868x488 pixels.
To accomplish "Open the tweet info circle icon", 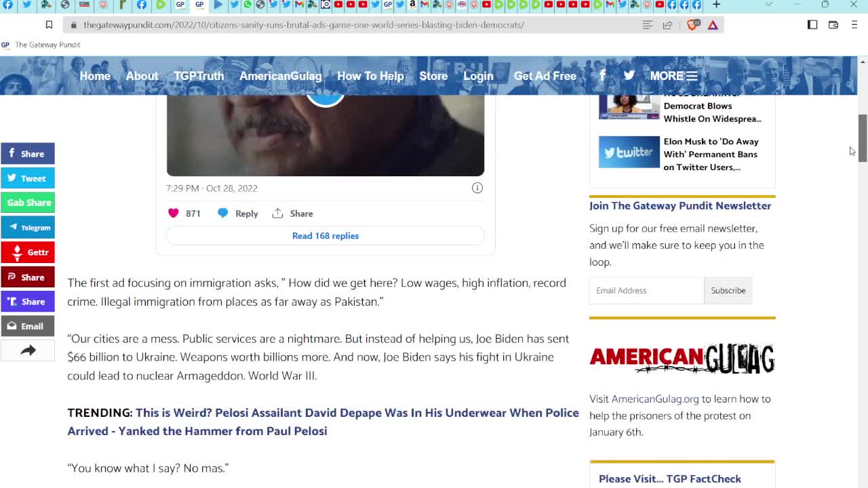I will click(x=477, y=188).
